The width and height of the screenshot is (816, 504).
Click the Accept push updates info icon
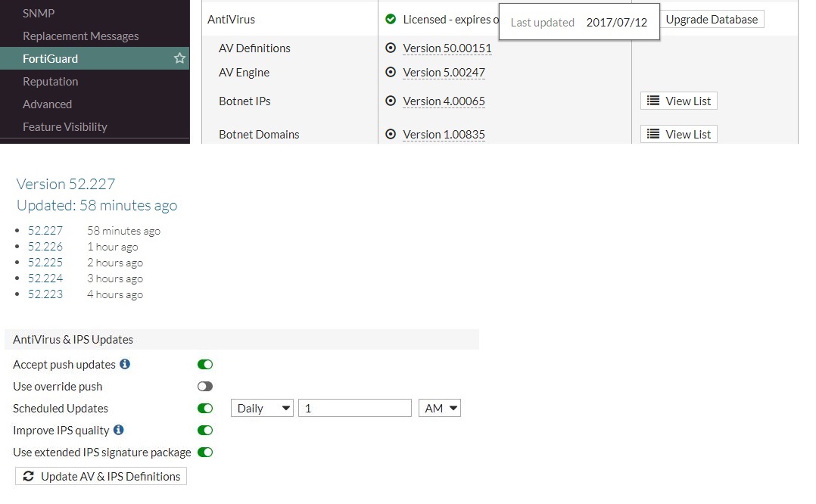(125, 364)
